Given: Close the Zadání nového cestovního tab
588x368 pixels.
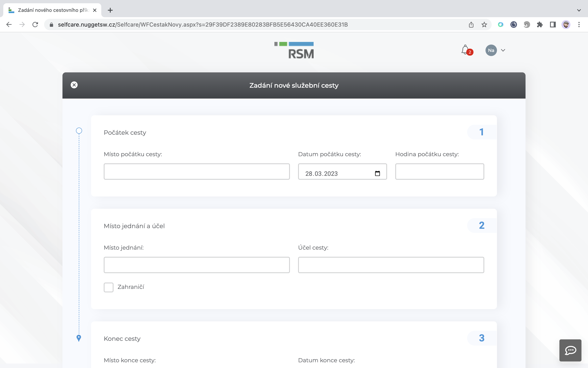Looking at the screenshot, I should tap(95, 10).
